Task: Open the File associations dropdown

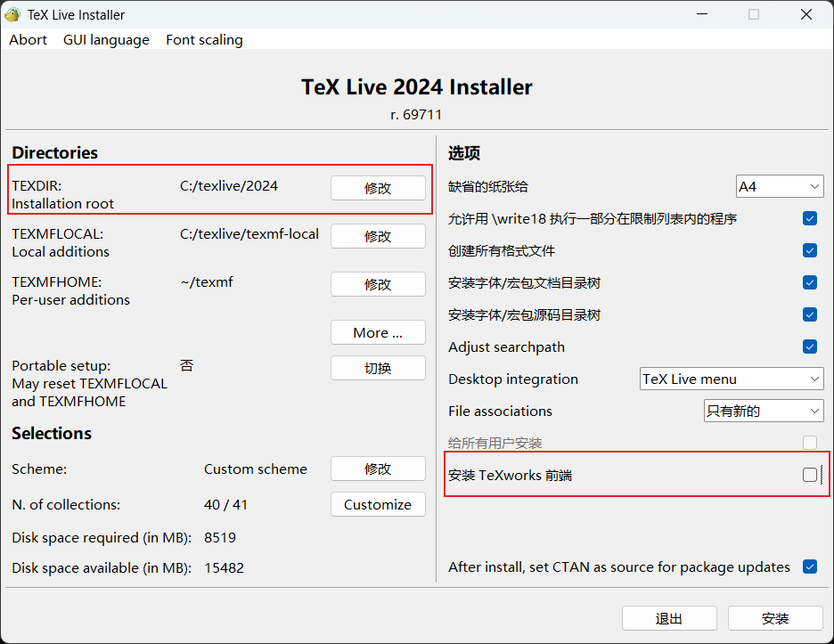Action: point(764,411)
